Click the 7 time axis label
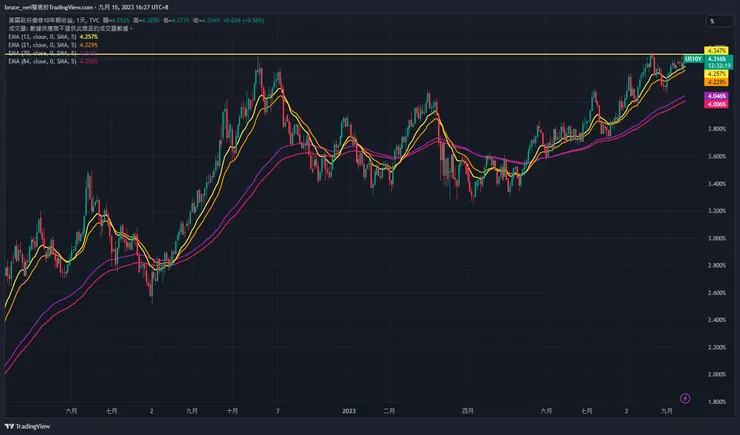The image size is (740, 435). tap(278, 411)
